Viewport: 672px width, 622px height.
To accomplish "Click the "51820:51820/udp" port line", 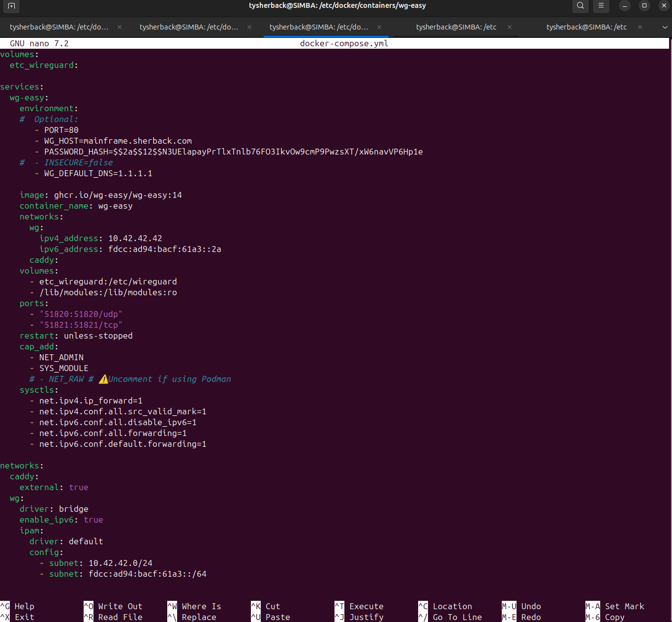I will coord(76,314).
